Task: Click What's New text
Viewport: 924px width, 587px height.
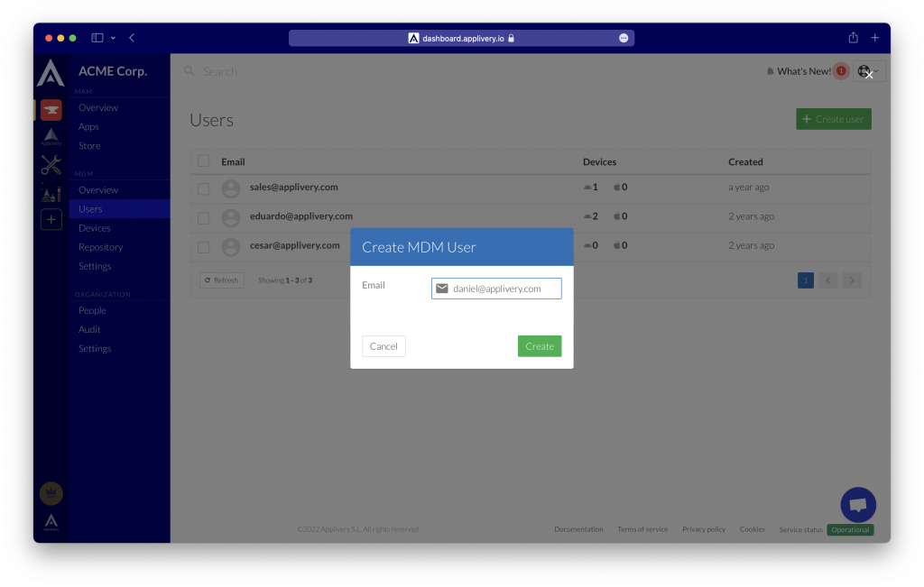Action: (x=804, y=71)
